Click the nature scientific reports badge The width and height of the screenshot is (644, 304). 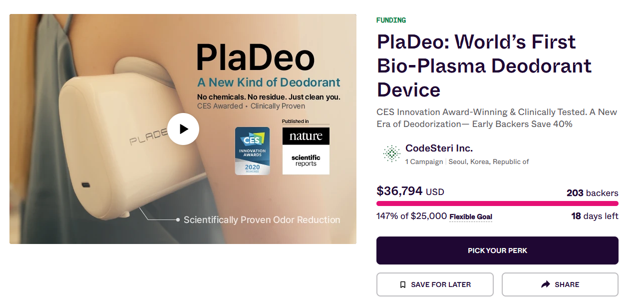point(306,151)
